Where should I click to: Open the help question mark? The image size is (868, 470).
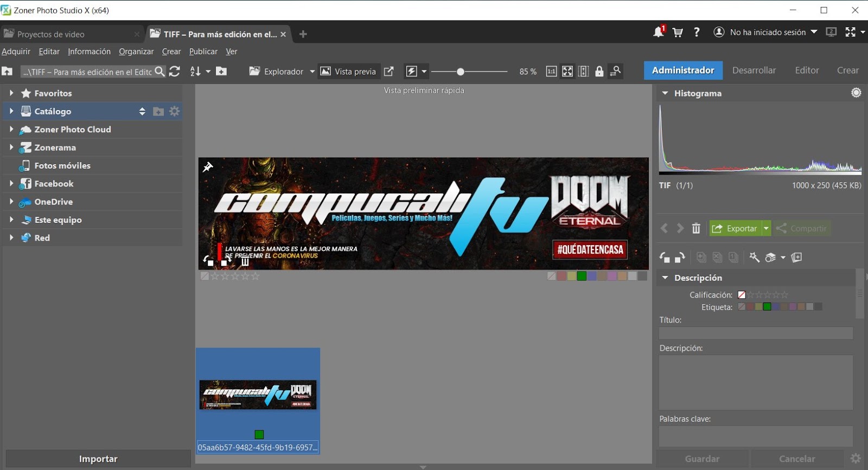697,32
